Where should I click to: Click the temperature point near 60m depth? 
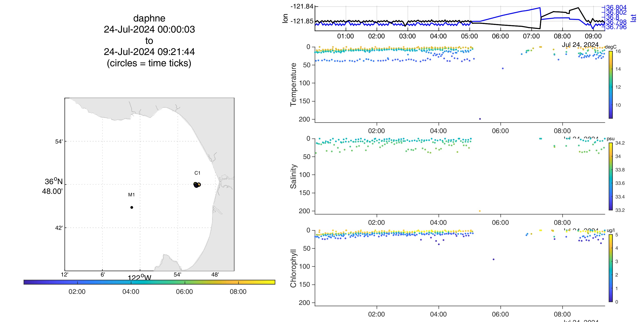tap(503, 69)
